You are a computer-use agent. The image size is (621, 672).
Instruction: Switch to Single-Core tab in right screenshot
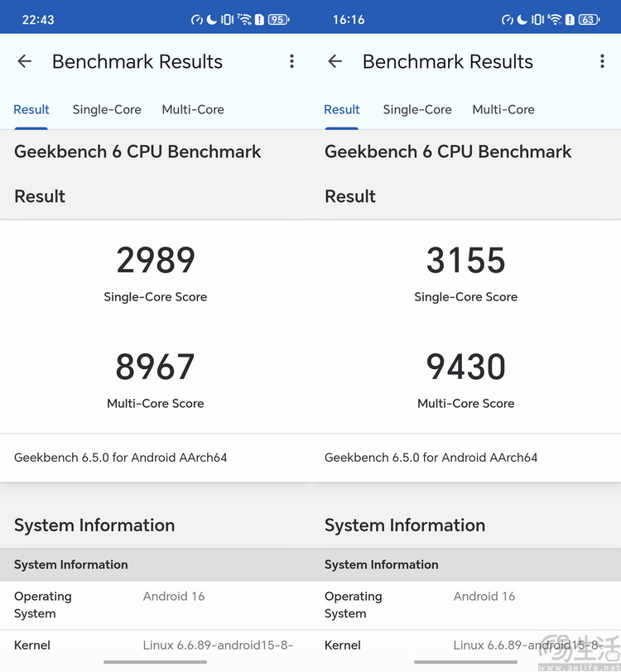(x=417, y=109)
